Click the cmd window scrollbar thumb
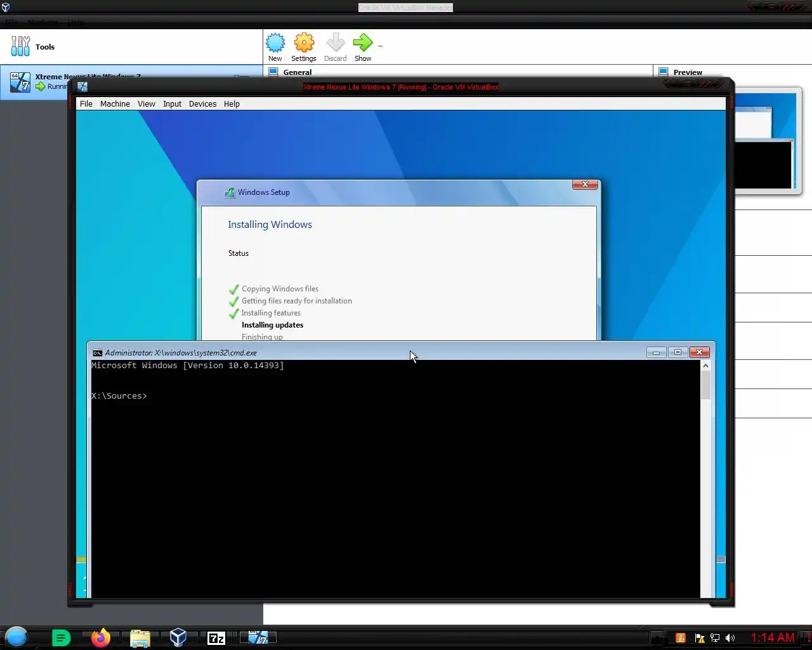Image resolution: width=812 pixels, height=650 pixels. [x=705, y=385]
